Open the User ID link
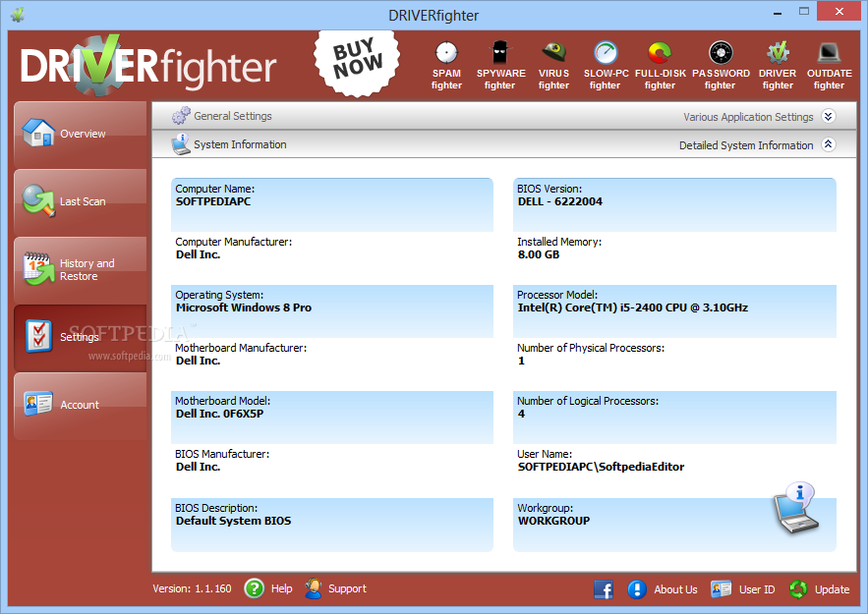This screenshot has height=614, width=868. pyautogui.click(x=757, y=589)
